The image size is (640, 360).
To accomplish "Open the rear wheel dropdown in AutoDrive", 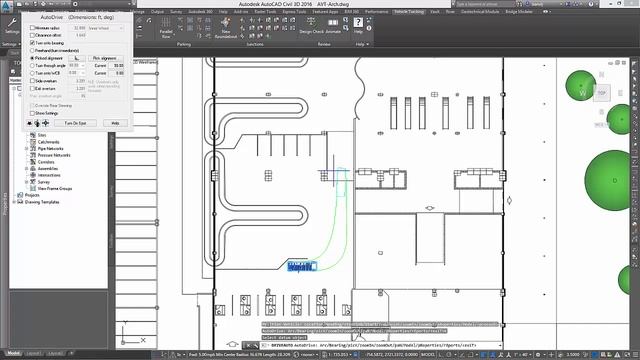I will [x=105, y=28].
